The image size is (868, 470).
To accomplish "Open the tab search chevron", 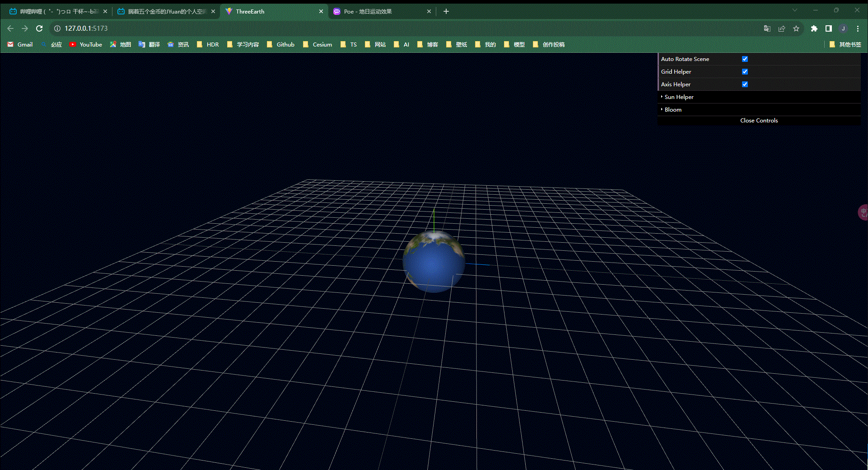I will 794,10.
